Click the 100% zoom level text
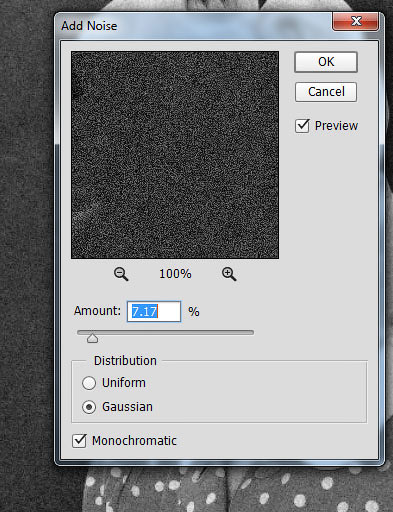 175,274
